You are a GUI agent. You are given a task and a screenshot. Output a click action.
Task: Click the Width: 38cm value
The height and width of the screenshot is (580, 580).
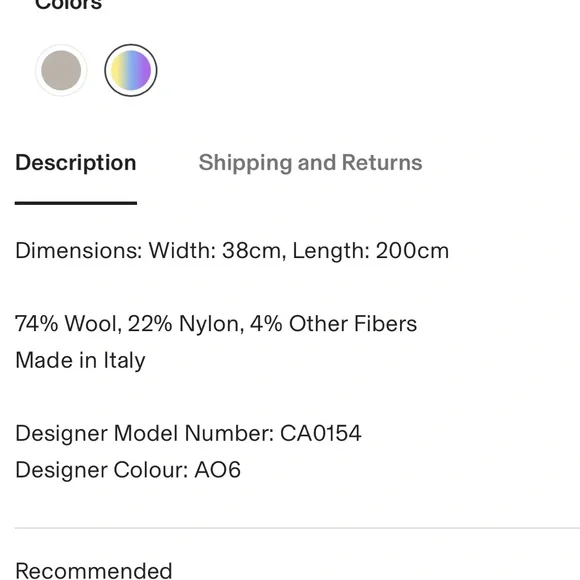point(217,251)
